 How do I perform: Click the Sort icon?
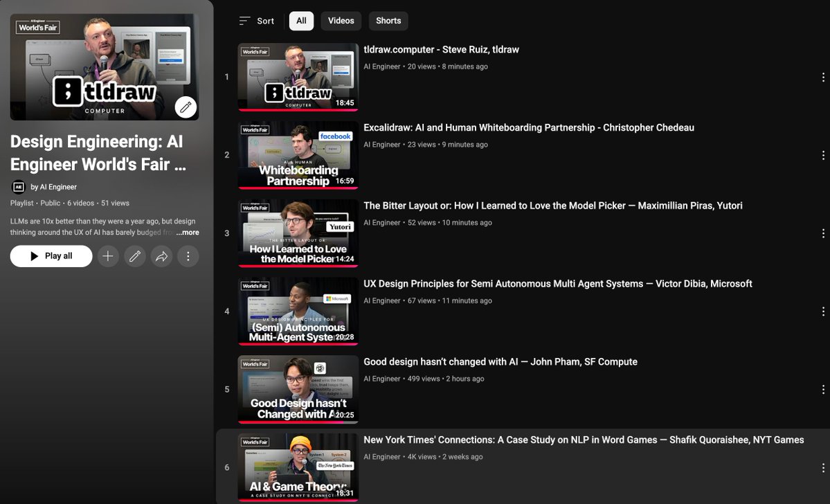(x=244, y=21)
